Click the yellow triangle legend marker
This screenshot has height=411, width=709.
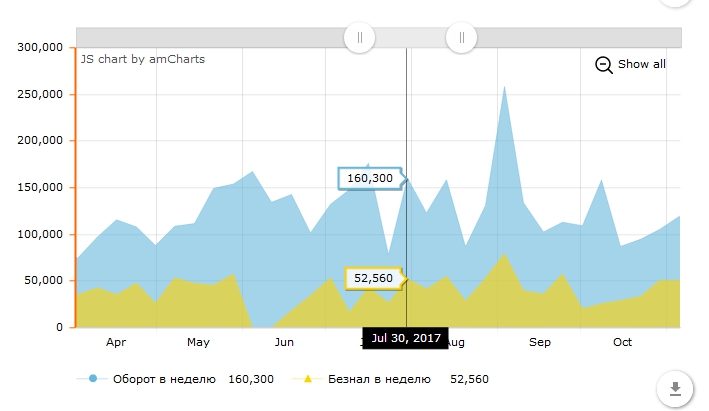coord(308,379)
